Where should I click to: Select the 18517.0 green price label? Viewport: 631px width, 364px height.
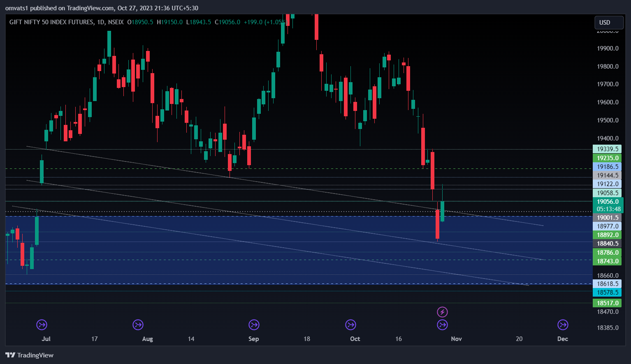607,303
